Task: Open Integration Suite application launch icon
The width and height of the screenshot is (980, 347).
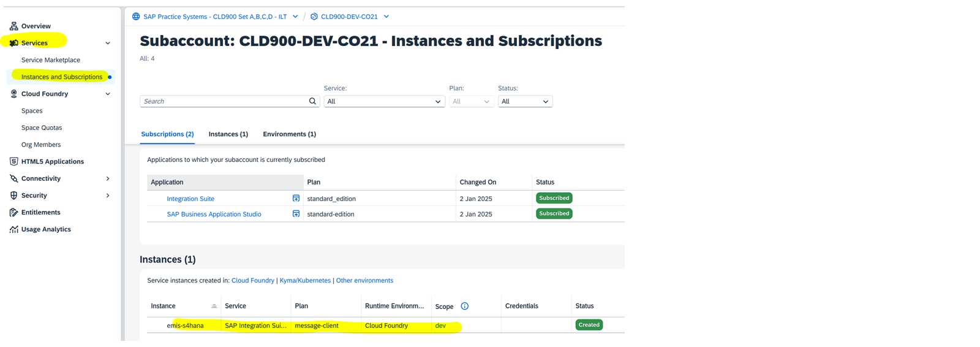Action: coord(296,198)
